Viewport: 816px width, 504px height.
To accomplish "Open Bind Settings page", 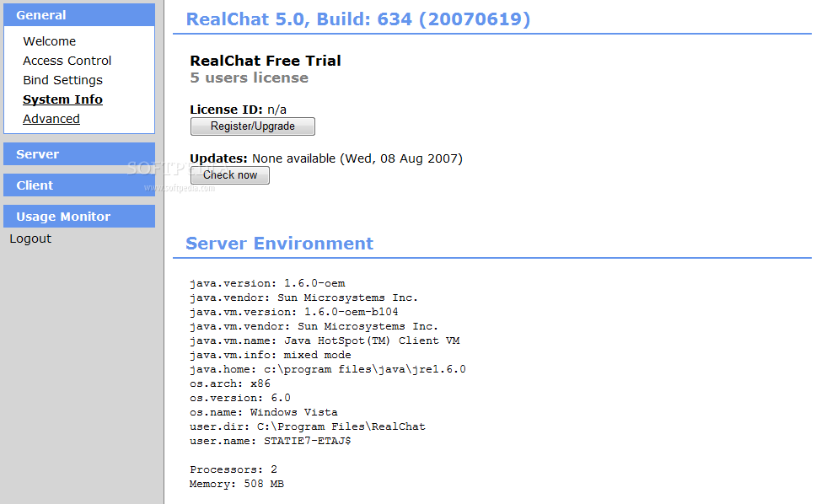I will pyautogui.click(x=63, y=80).
